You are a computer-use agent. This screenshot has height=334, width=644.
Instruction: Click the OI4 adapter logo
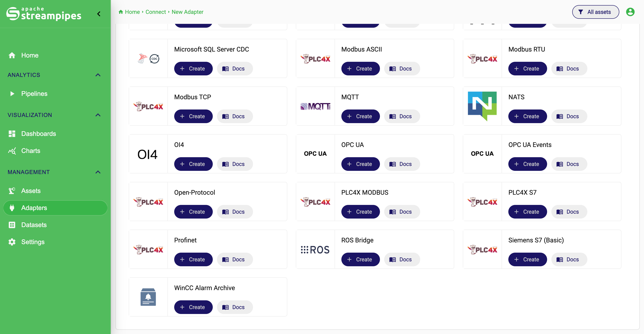[x=148, y=154]
